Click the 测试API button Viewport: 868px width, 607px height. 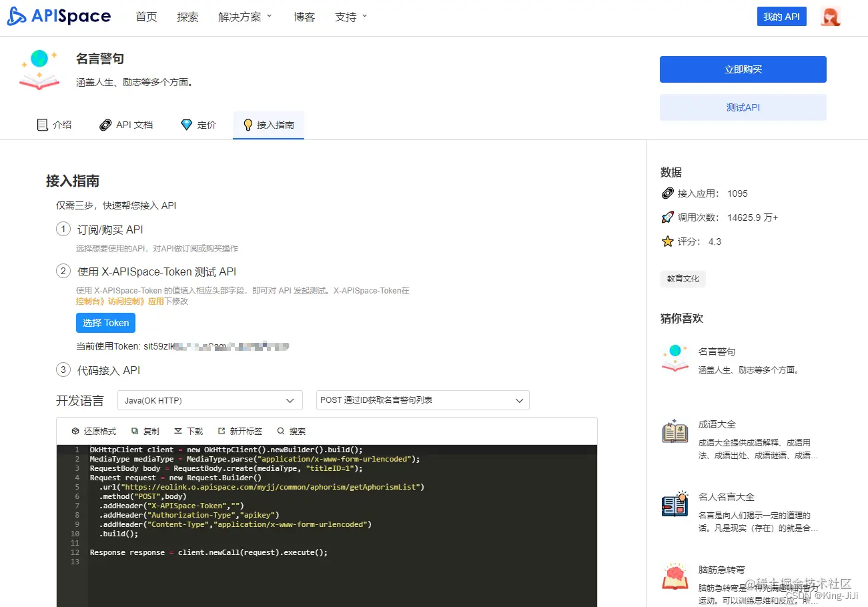pyautogui.click(x=743, y=107)
